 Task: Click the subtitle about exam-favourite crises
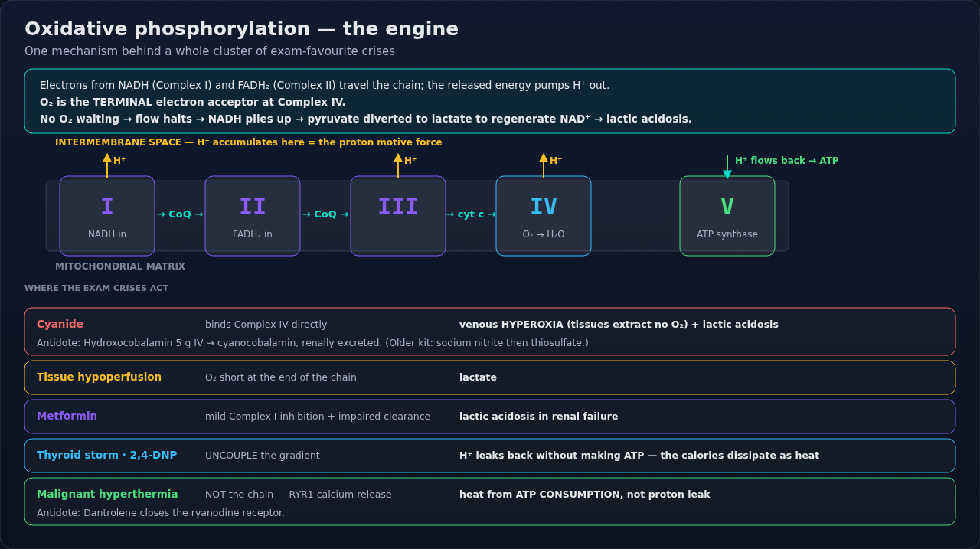[210, 51]
